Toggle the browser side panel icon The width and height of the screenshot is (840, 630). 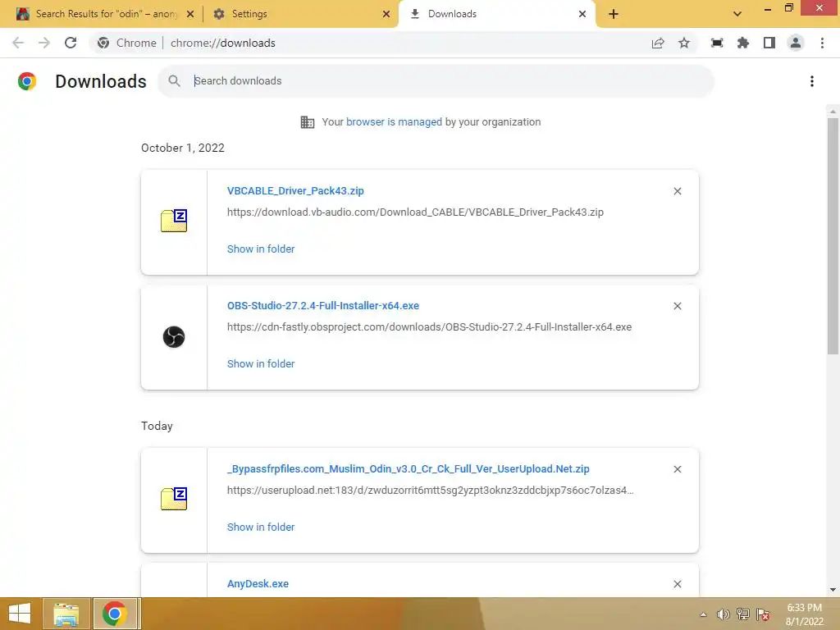769,43
